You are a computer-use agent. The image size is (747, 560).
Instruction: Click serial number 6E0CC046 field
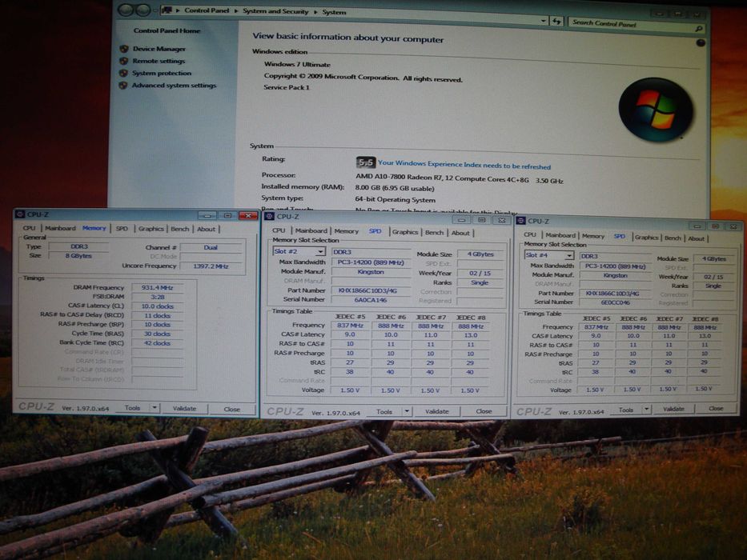tap(615, 302)
